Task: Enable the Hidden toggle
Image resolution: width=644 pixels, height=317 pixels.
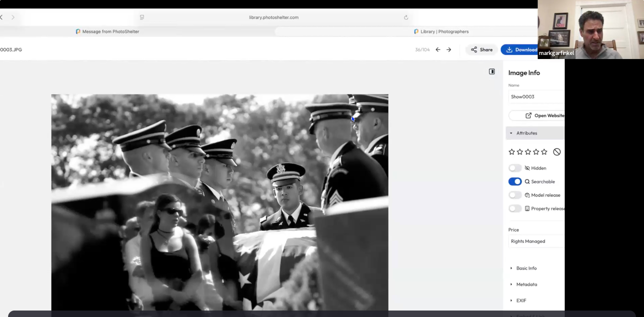Action: pyautogui.click(x=515, y=168)
